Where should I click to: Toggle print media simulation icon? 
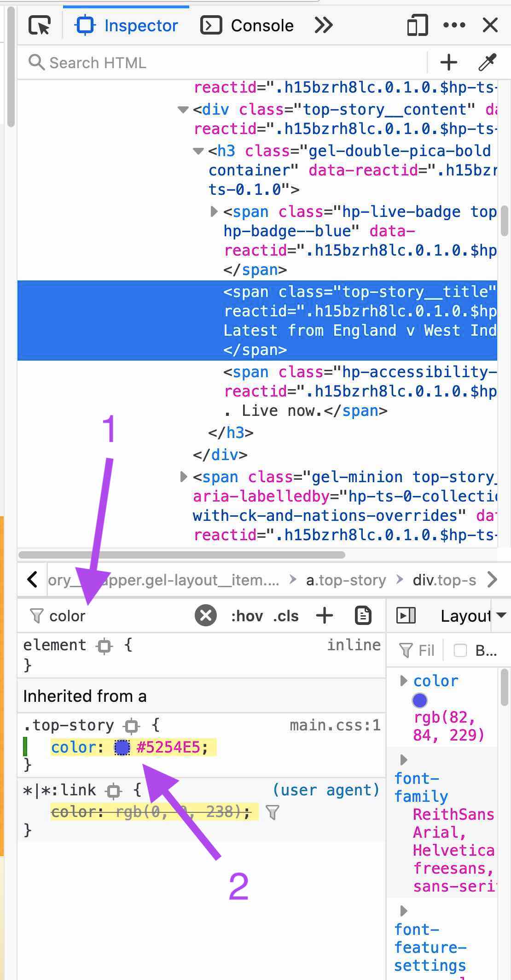[x=363, y=615]
